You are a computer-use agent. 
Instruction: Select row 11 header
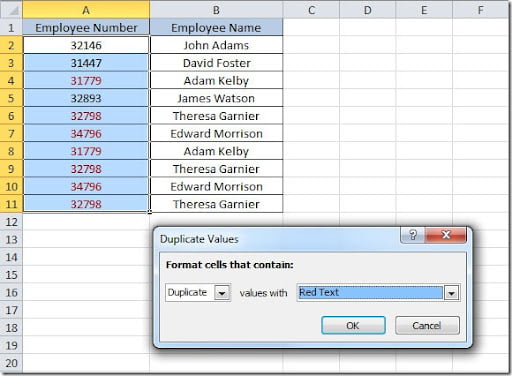click(11, 204)
